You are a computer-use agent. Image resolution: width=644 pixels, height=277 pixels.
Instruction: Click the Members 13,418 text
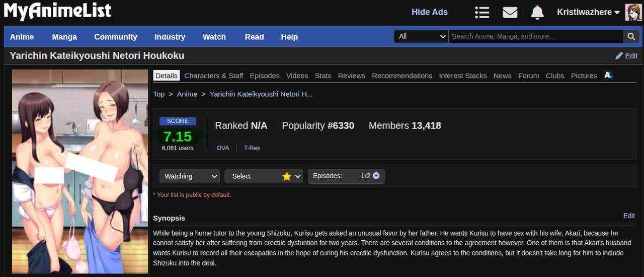pyautogui.click(x=405, y=125)
